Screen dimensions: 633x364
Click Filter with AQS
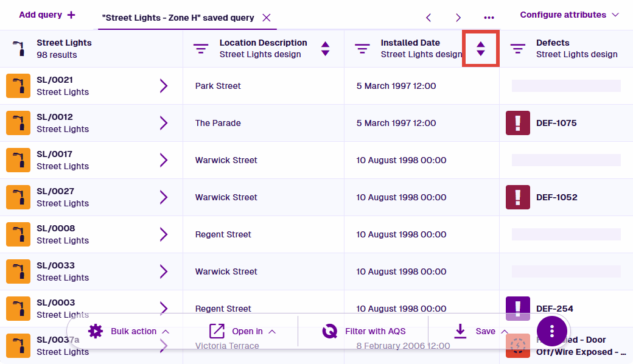[364, 331]
